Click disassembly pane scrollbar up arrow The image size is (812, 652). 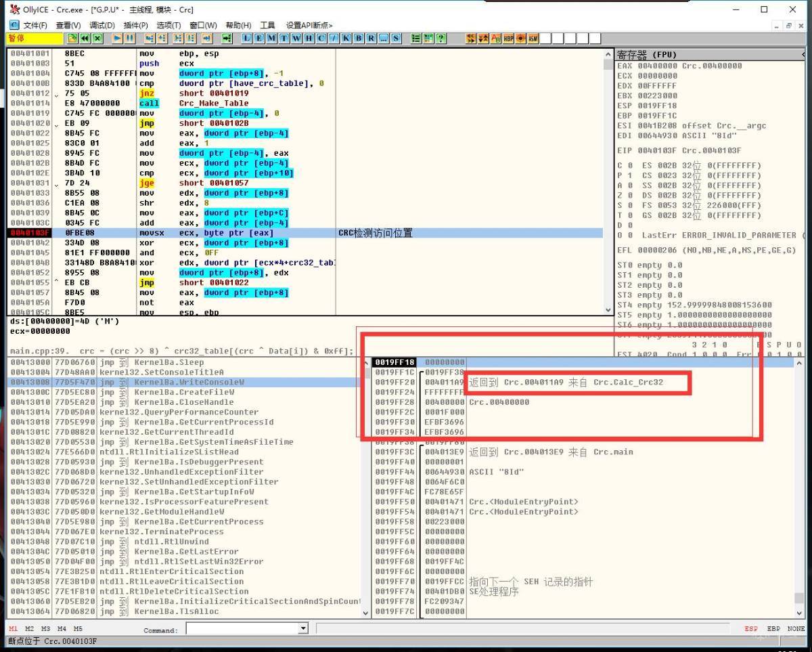608,54
